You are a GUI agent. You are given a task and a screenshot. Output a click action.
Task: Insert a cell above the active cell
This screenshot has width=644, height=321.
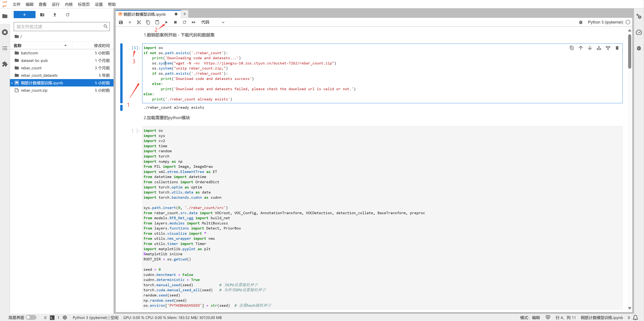tap(599, 48)
